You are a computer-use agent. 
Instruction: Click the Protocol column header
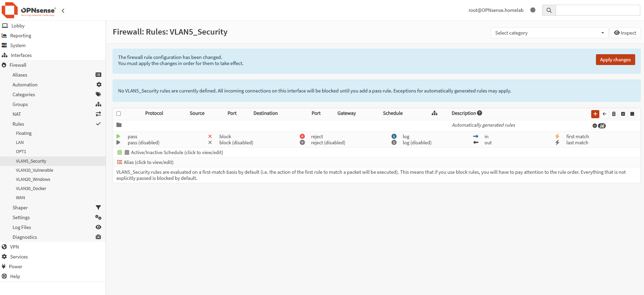154,113
